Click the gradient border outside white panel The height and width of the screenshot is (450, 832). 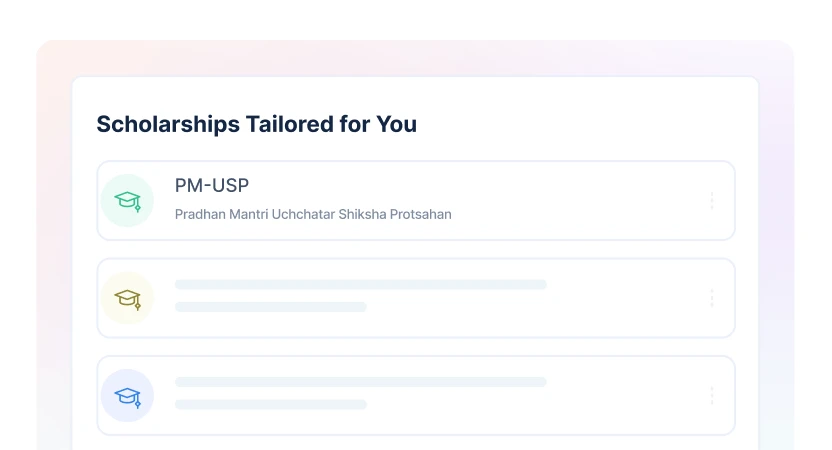point(54,250)
